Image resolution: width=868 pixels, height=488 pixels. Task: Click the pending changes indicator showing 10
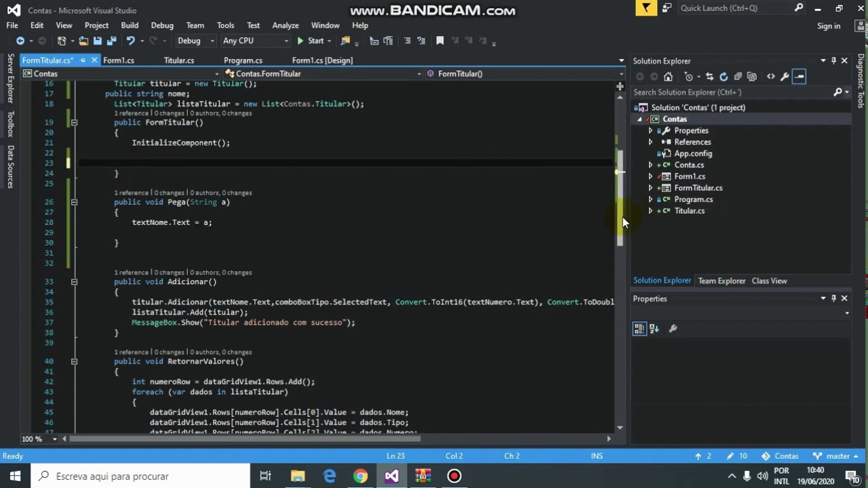[x=736, y=456]
